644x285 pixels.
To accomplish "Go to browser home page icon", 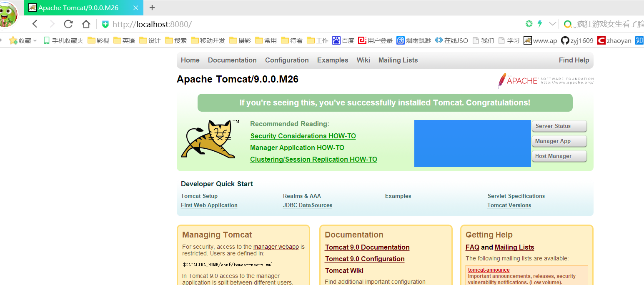I will click(x=86, y=24).
